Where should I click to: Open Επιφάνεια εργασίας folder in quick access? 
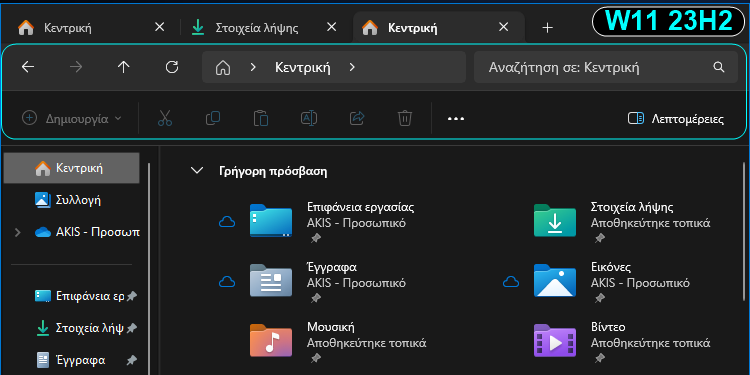pyautogui.click(x=271, y=221)
